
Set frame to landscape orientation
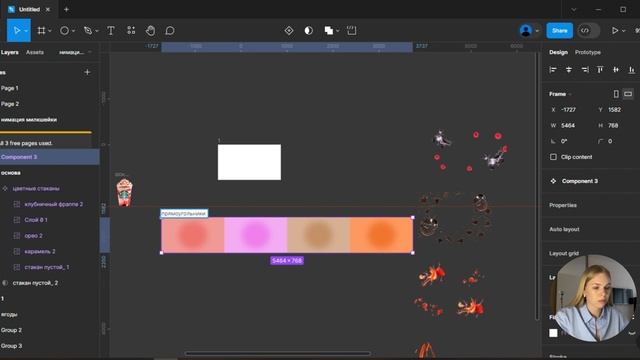pos(628,94)
